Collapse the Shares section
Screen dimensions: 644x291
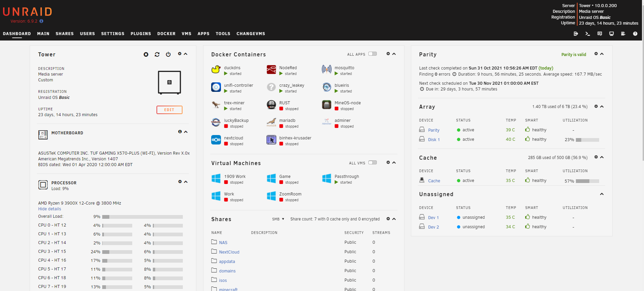394,219
